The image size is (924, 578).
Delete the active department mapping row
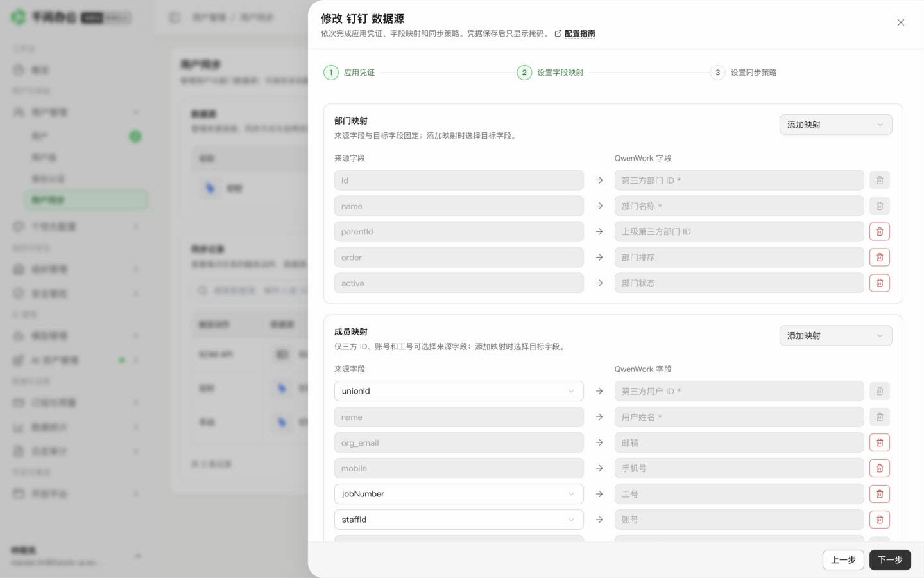click(x=879, y=283)
